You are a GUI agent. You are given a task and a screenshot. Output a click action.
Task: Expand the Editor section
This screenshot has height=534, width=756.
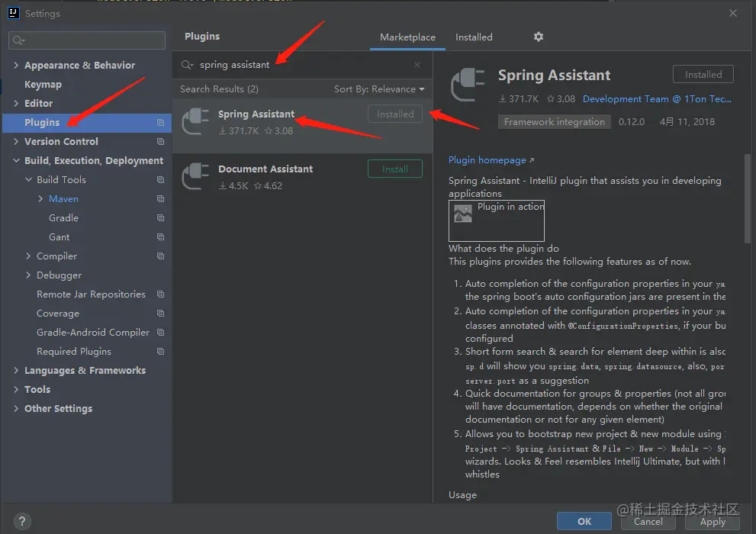[x=16, y=103]
